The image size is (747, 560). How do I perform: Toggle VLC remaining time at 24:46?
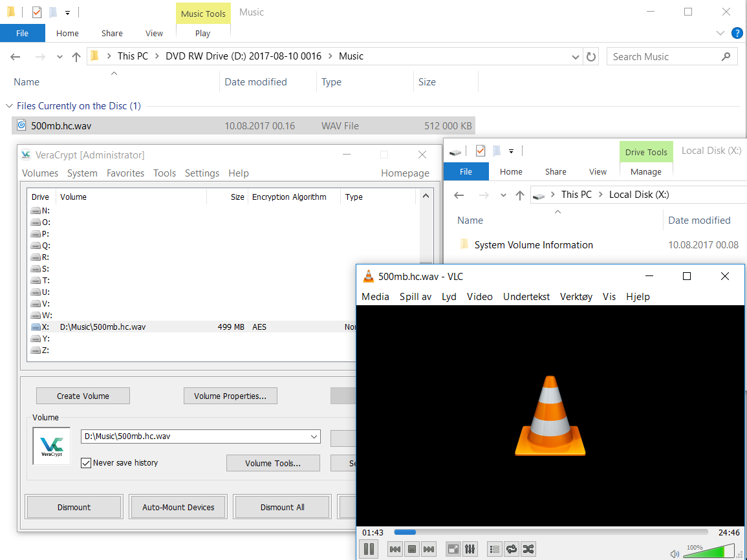pyautogui.click(x=728, y=532)
